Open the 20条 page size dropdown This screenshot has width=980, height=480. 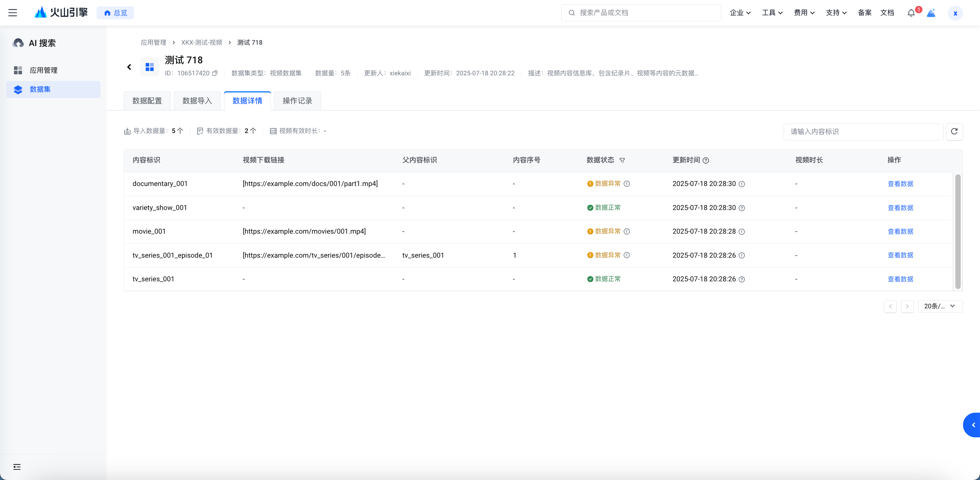pos(940,306)
